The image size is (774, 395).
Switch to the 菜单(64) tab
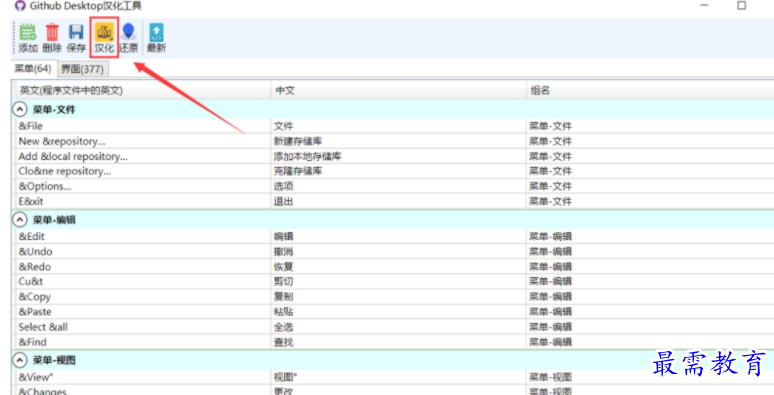coord(33,69)
